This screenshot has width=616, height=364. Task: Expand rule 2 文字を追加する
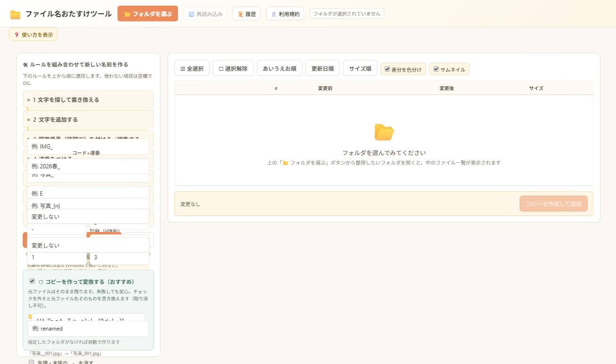[88, 120]
